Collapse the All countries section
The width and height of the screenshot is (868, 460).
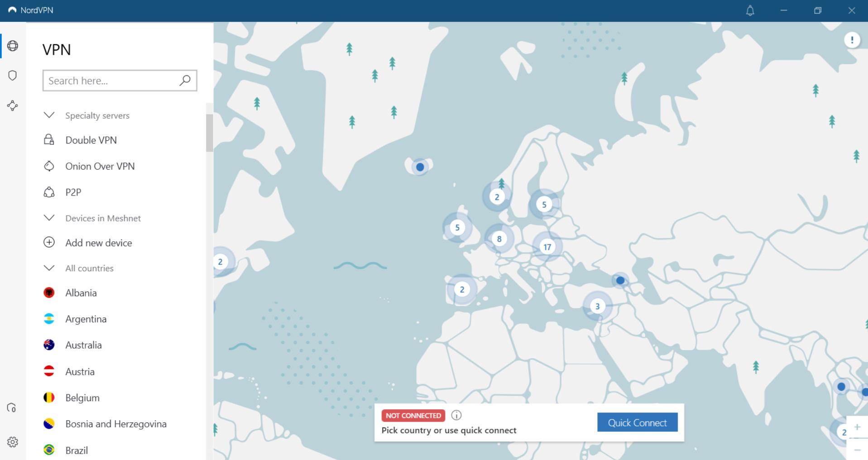49,268
